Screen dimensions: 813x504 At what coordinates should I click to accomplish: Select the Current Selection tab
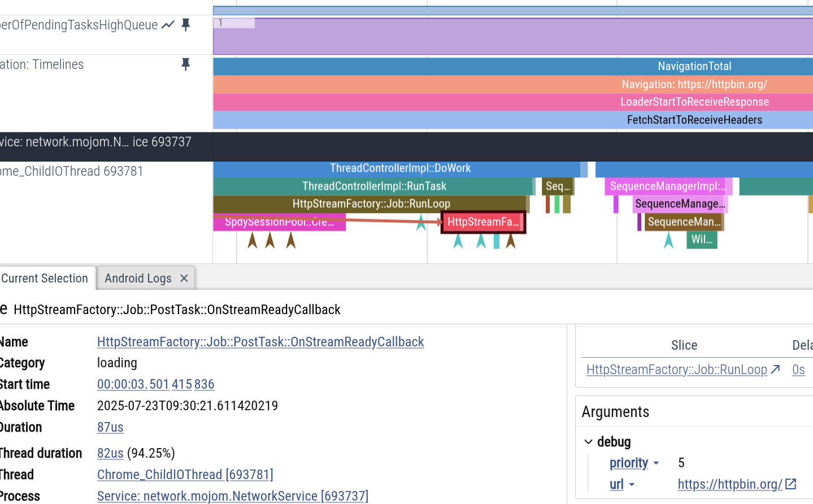click(45, 279)
